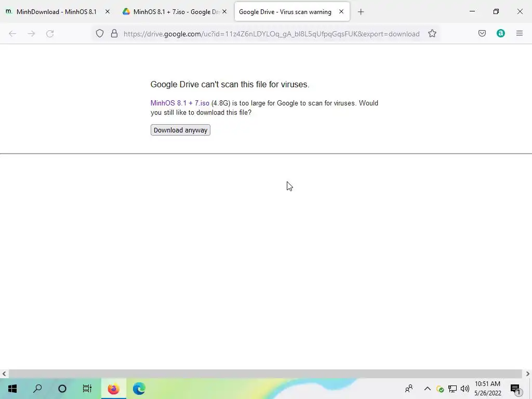Click heading "Google Drive can't scan this file for viruses."
Viewport: 532px width, 399px height.
point(230,85)
